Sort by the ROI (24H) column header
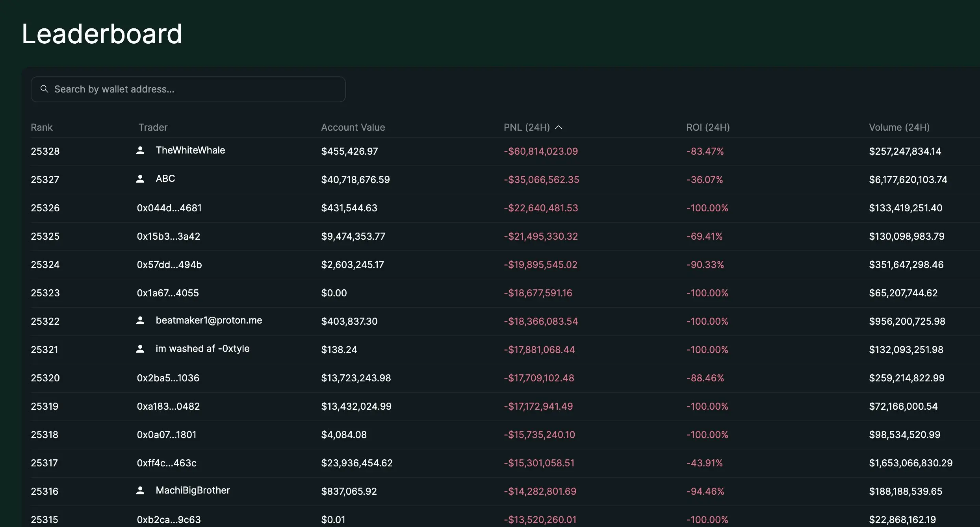This screenshot has width=980, height=527. 708,127
